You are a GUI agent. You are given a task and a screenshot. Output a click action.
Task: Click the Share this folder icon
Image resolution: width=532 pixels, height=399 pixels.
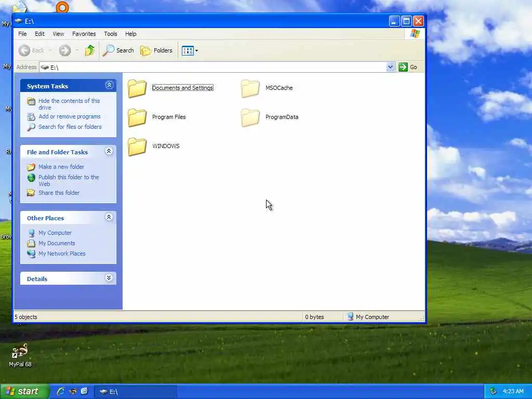(x=31, y=193)
